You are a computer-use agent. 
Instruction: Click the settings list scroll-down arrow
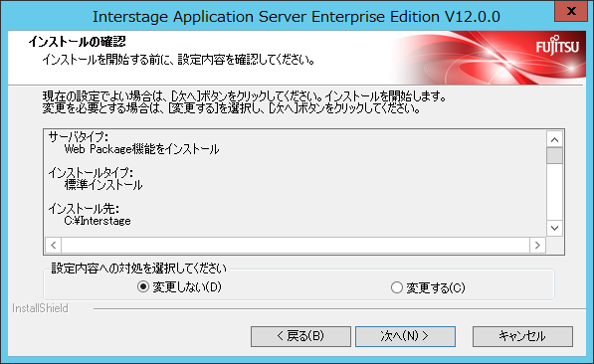[x=554, y=228]
